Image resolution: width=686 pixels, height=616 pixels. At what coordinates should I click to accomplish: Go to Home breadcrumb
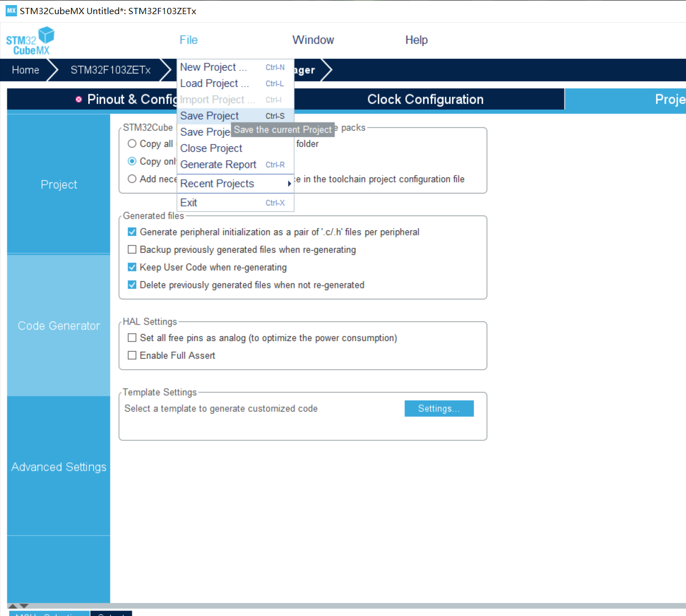(x=25, y=70)
